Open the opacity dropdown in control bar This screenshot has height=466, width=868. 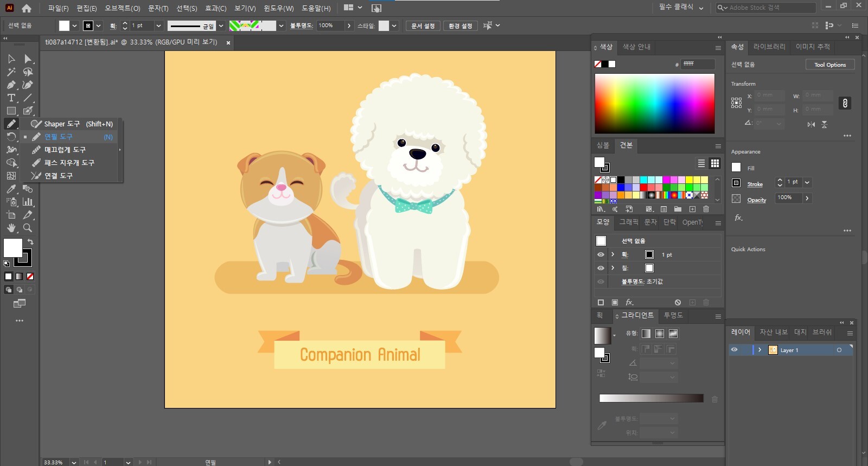tap(349, 25)
